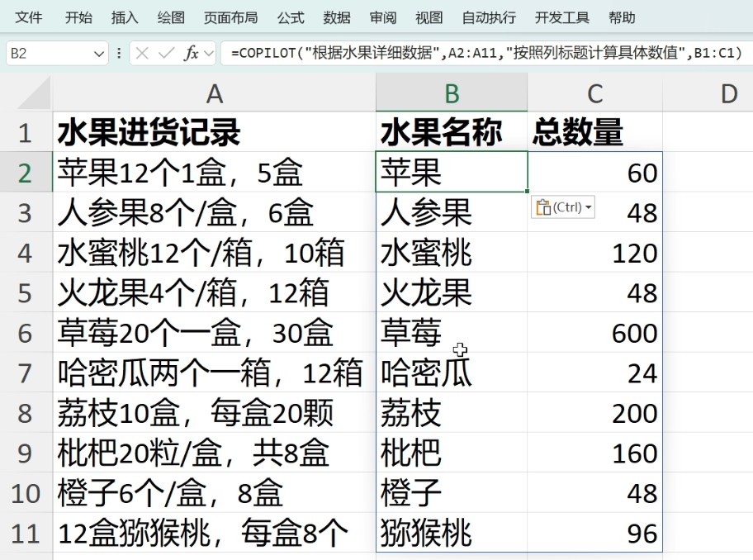
Task: Open the 帮助 tab
Action: coord(622,17)
